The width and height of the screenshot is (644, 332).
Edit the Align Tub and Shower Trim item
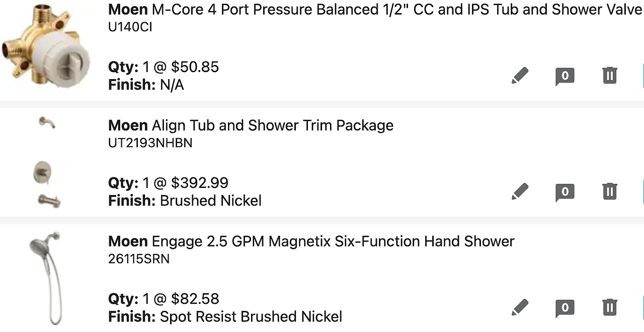click(x=520, y=191)
